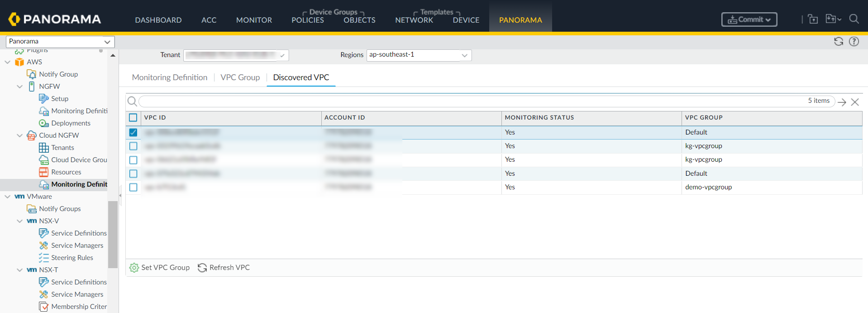Clear the search filter with X icon
The height and width of the screenshot is (313, 868).
coord(854,102)
